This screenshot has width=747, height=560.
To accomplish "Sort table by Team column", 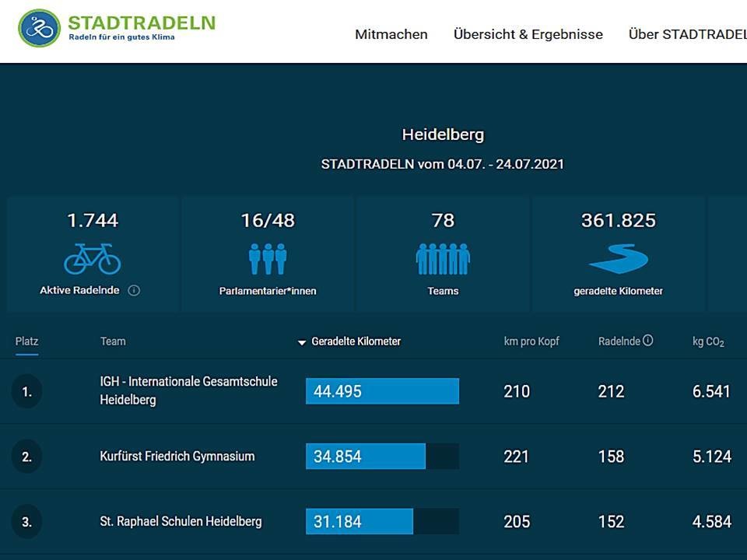I will 113,341.
